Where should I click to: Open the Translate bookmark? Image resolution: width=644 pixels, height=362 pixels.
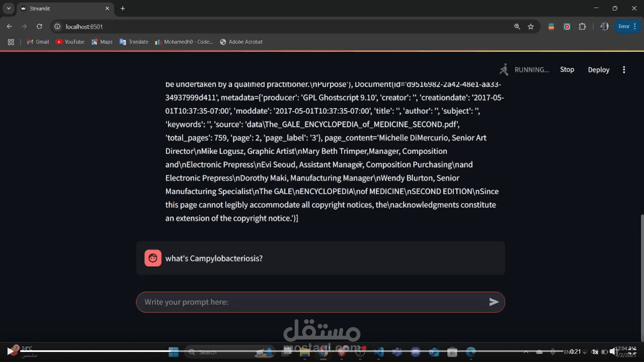pyautogui.click(x=134, y=42)
